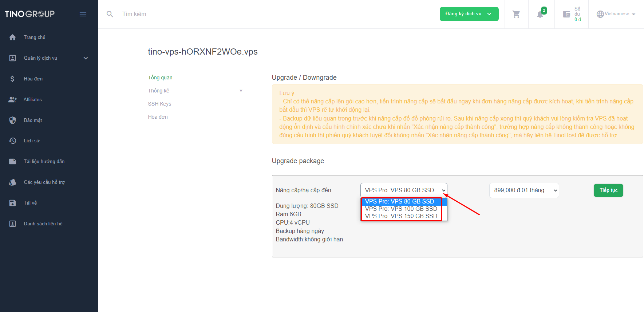Open the service Hóa đơn section
The width and height of the screenshot is (644, 312).
158,117
